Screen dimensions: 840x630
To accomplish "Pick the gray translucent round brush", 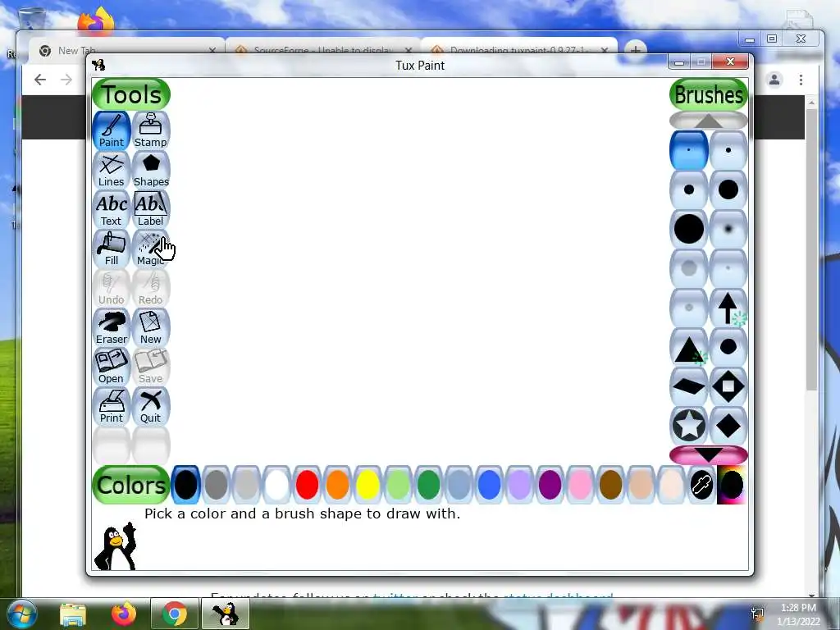I will coord(689,268).
